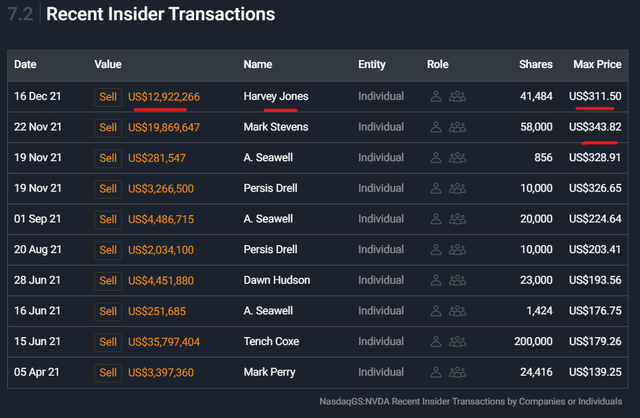Select the US$35,797,404 transaction value
The width and height of the screenshot is (640, 418).
164,342
